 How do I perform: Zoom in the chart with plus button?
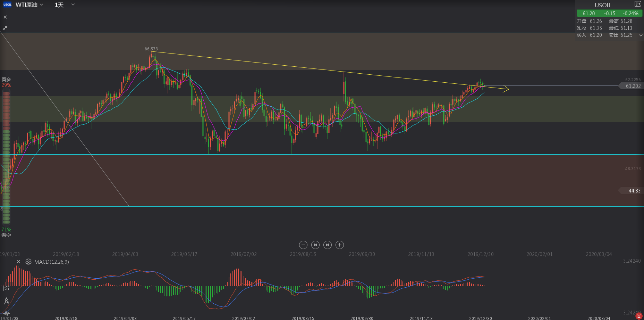point(340,245)
